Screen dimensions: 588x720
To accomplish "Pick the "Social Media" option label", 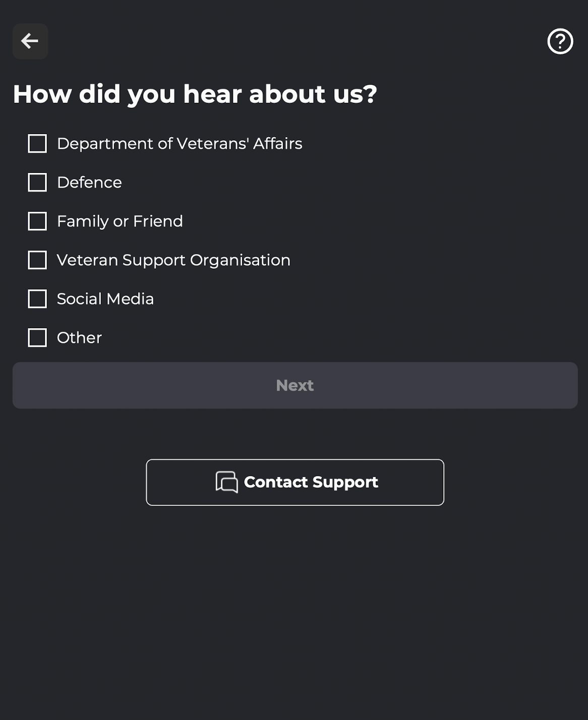I will pos(105,299).
